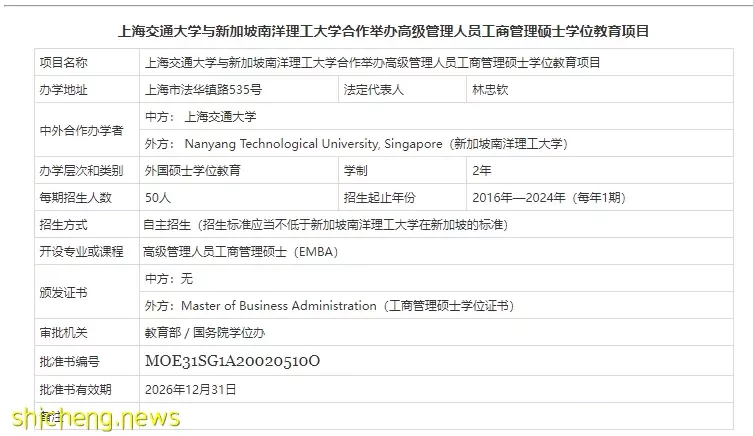753x436 pixels.
Task: Select the '招生方式' label cell
Action: pyautogui.click(x=87, y=224)
